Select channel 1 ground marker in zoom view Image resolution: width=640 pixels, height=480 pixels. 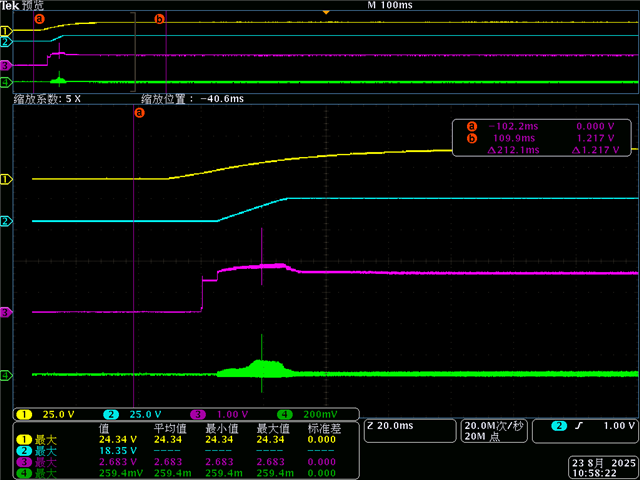pyautogui.click(x=6, y=179)
